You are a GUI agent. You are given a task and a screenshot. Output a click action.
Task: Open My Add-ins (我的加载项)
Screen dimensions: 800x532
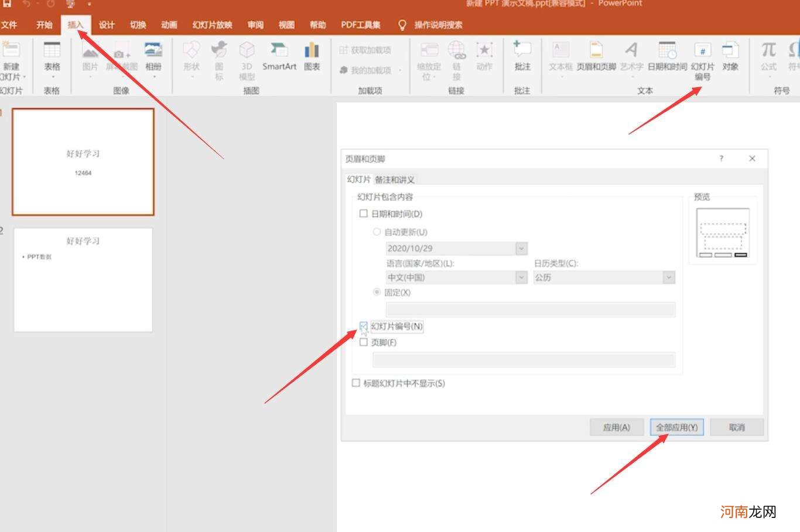point(365,70)
